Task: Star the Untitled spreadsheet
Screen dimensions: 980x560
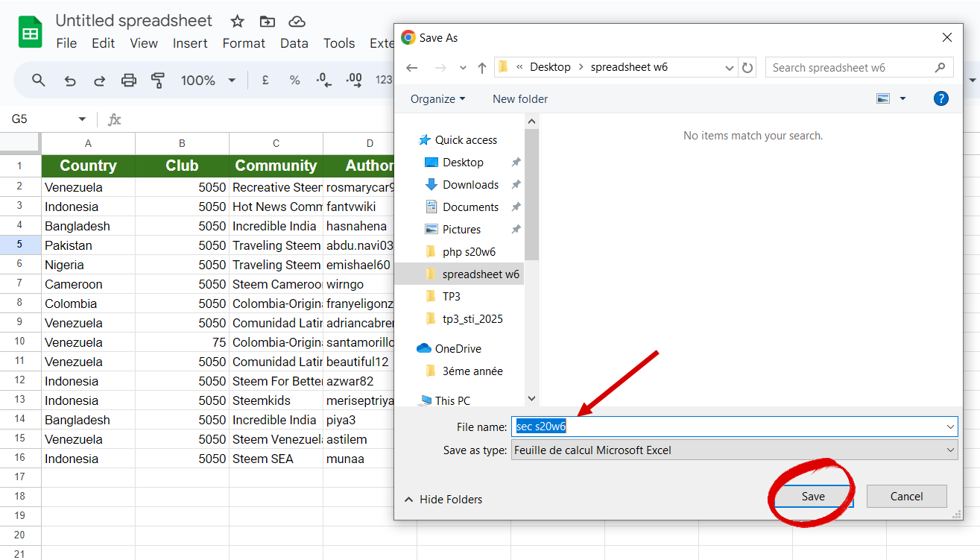Action: point(237,21)
